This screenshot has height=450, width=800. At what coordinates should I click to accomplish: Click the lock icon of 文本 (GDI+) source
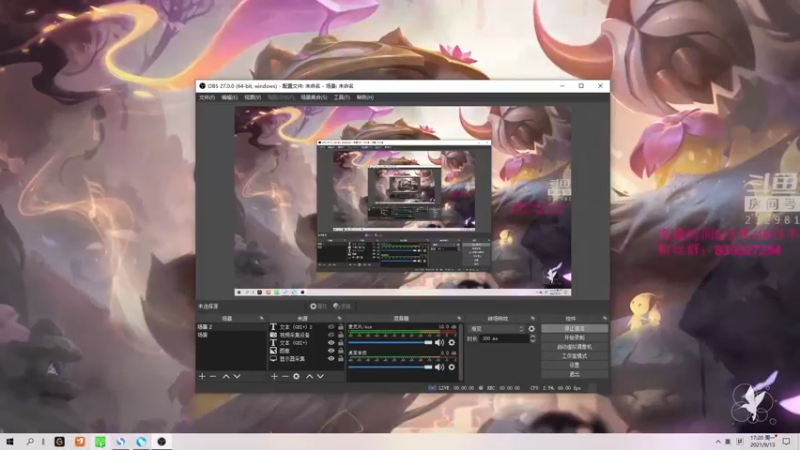pyautogui.click(x=341, y=343)
